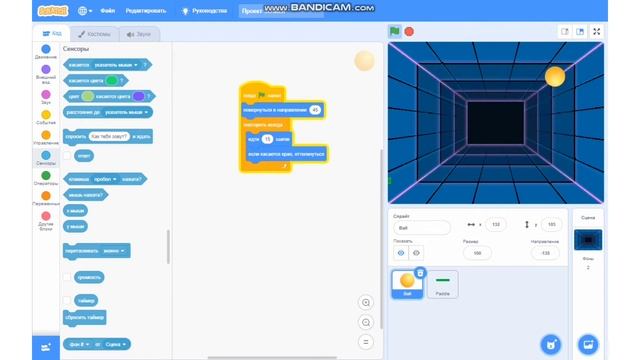Click the спросить и ждать block
This screenshot has width=640, height=360.
(108, 136)
